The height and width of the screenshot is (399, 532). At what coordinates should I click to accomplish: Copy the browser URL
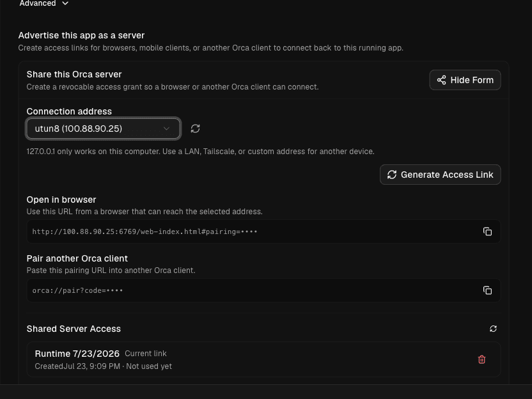click(487, 231)
